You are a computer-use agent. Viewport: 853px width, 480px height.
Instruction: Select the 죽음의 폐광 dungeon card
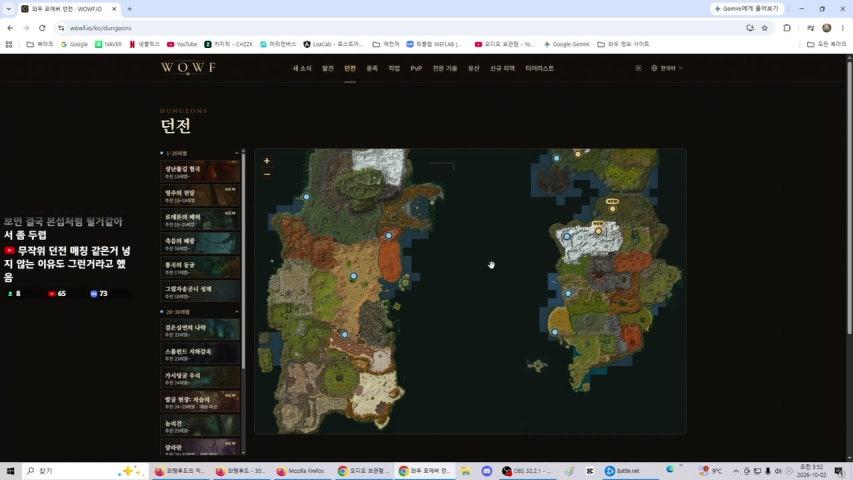(200, 243)
